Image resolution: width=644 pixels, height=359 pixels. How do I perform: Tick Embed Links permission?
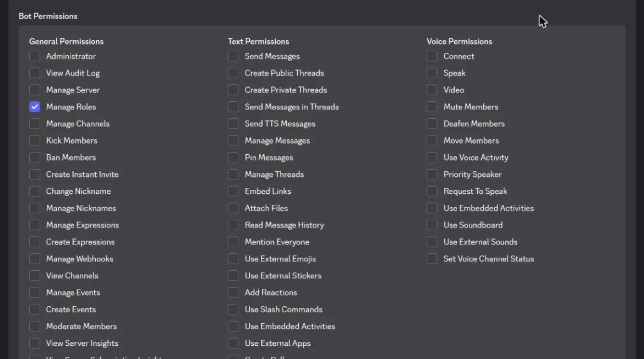[x=233, y=191]
